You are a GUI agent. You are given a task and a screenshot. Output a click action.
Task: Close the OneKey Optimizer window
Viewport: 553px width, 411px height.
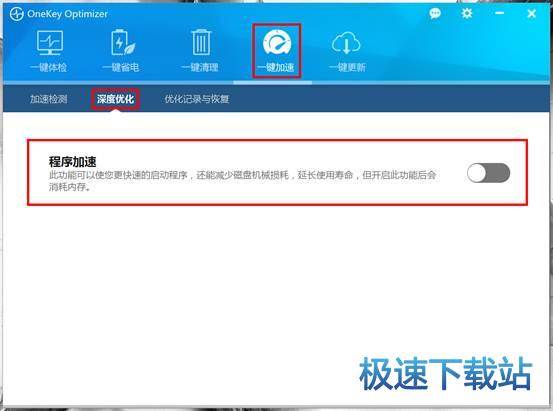coord(531,13)
